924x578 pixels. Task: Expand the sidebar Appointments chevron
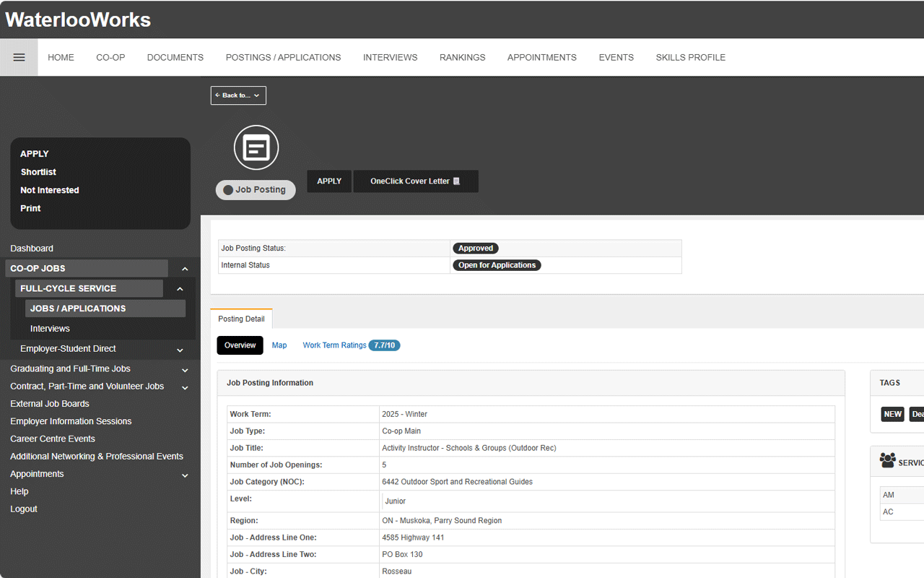(185, 475)
